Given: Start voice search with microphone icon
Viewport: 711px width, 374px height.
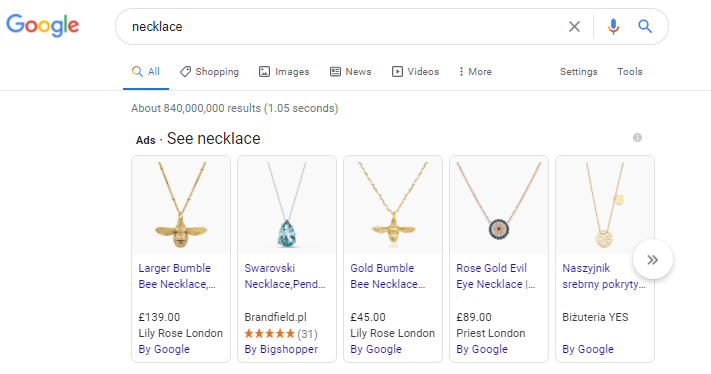Looking at the screenshot, I should point(613,27).
